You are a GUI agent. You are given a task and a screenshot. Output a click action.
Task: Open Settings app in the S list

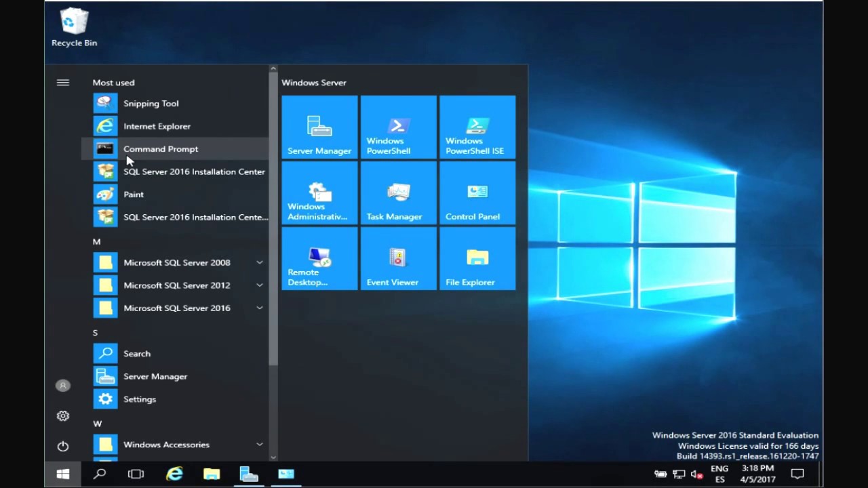tap(175, 399)
